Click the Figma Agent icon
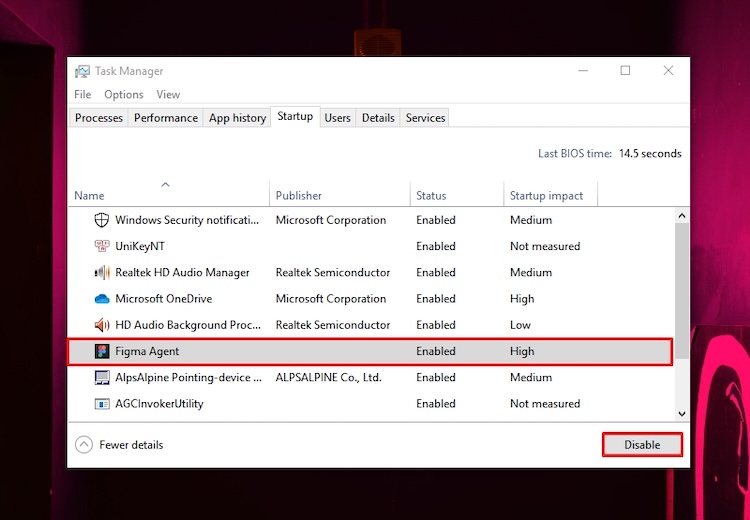The width and height of the screenshot is (750, 520). point(101,351)
